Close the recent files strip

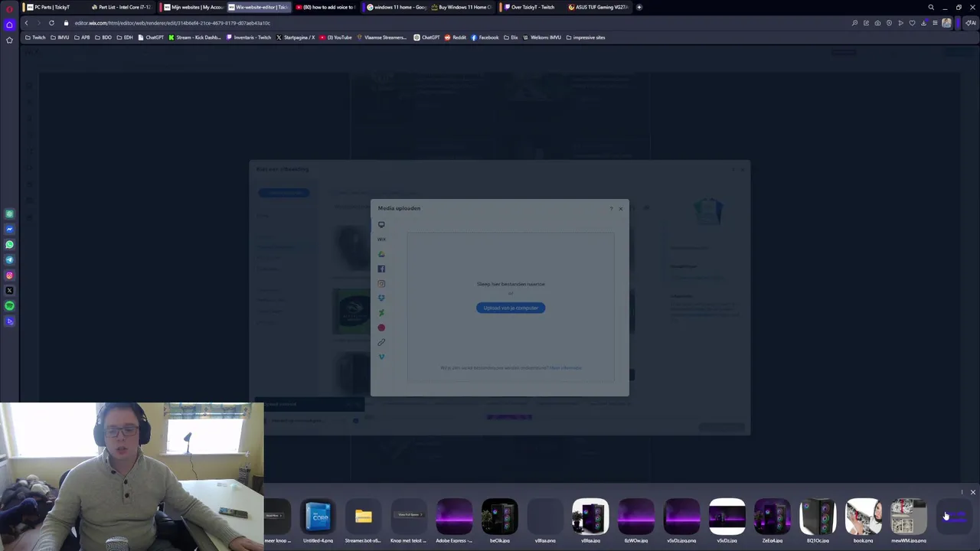click(972, 492)
